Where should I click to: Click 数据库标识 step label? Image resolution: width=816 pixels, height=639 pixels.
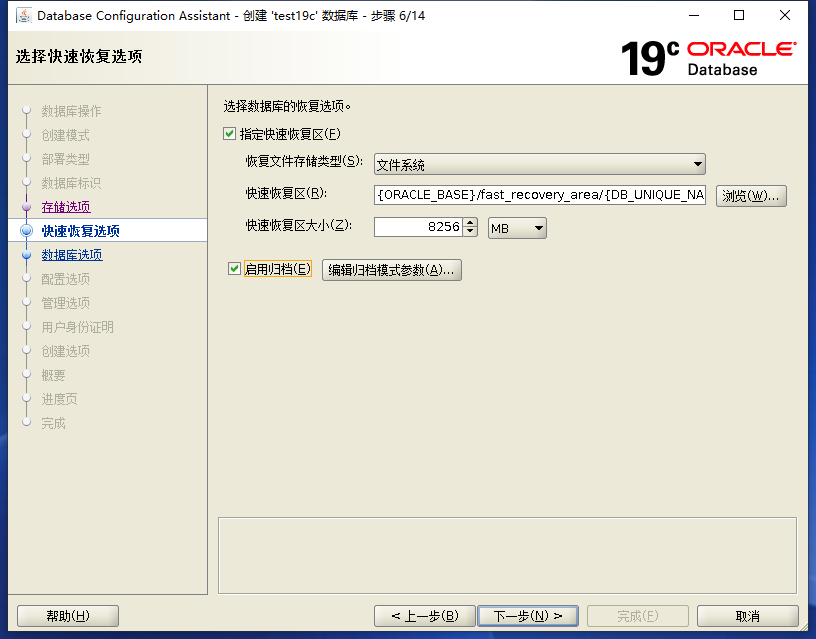[71, 183]
